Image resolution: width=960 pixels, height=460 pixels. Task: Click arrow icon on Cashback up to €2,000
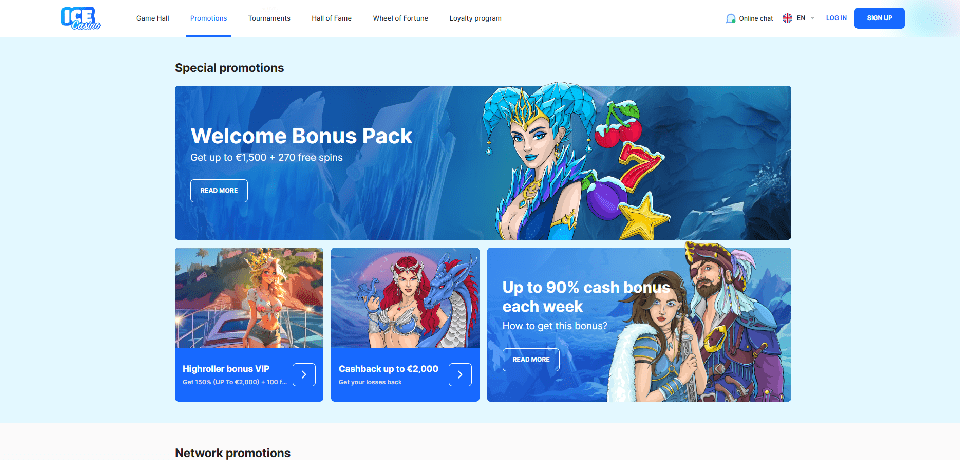(x=460, y=374)
